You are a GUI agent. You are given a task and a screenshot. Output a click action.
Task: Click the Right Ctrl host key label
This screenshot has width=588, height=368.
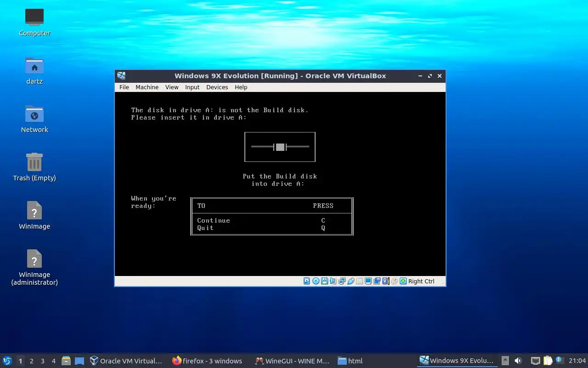(421, 282)
